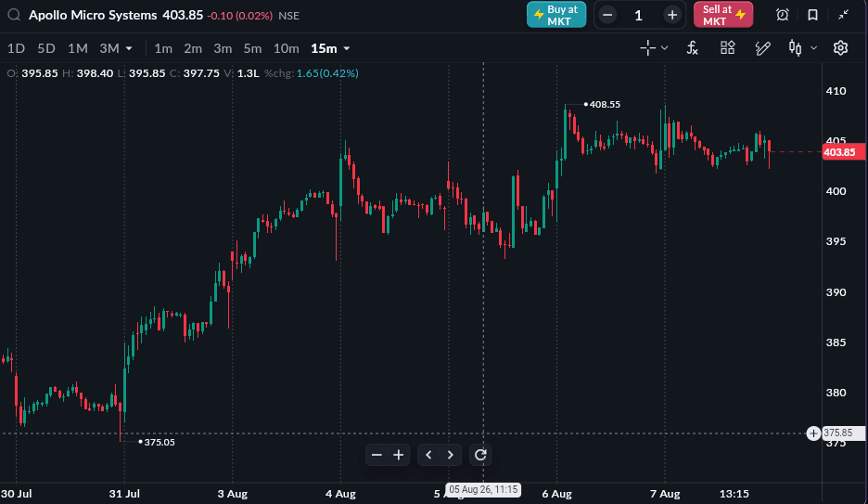
Task: Click the plus at 375.85 price label
Action: (x=813, y=433)
